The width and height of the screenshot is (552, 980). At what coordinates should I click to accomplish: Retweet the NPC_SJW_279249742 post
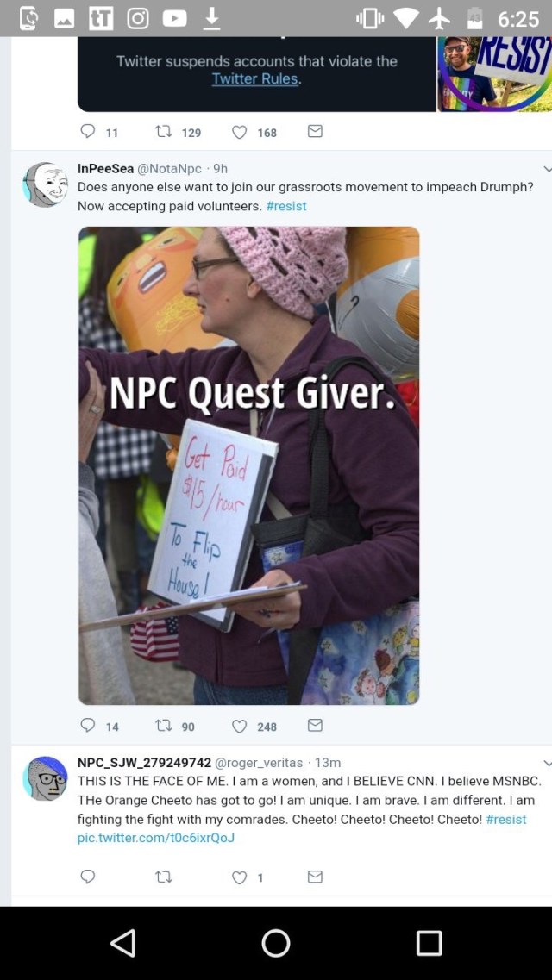click(163, 877)
